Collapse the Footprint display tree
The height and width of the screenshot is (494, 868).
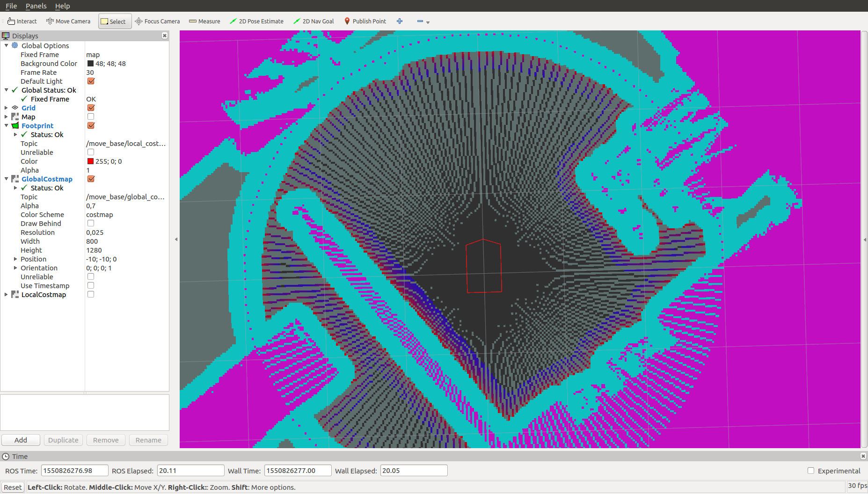coord(6,125)
